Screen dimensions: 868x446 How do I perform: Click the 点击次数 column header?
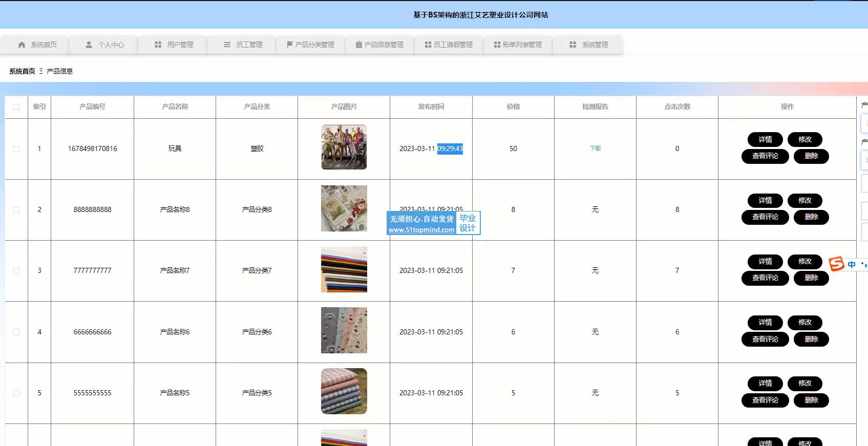677,107
